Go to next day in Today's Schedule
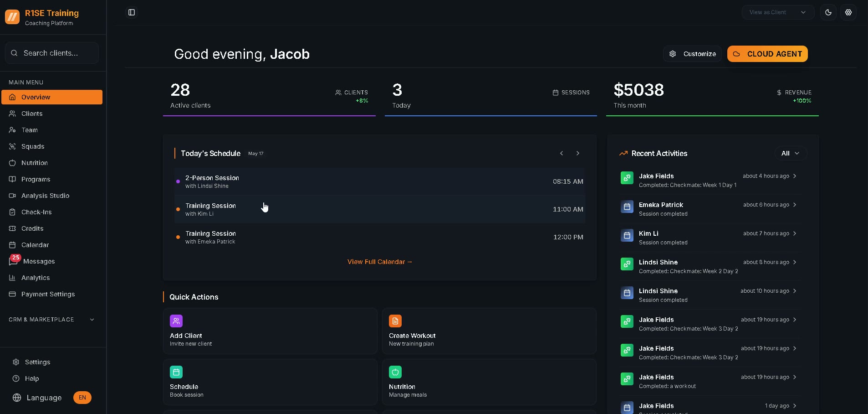Image resolution: width=868 pixels, height=414 pixels. [578, 153]
